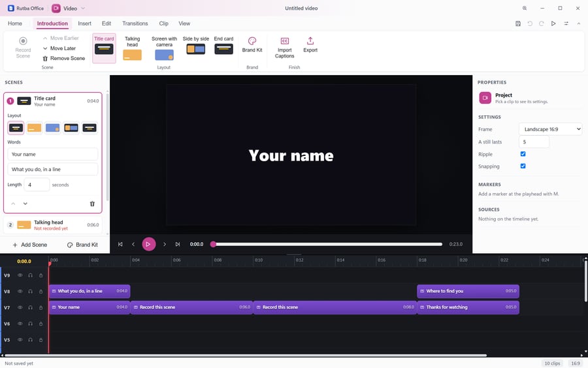Hide track V9 with its eye icon
Image resolution: width=588 pixels, height=368 pixels.
click(x=20, y=275)
